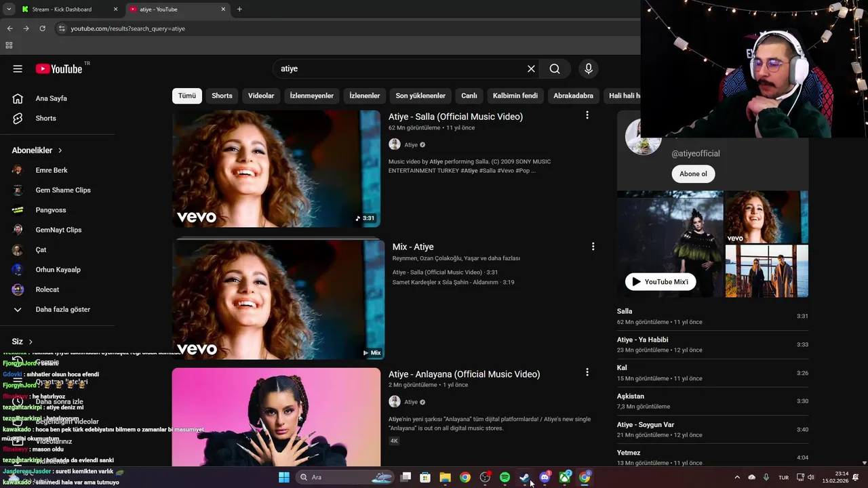Select the Tümü filter chip
This screenshot has width=868, height=488.
coord(187,96)
